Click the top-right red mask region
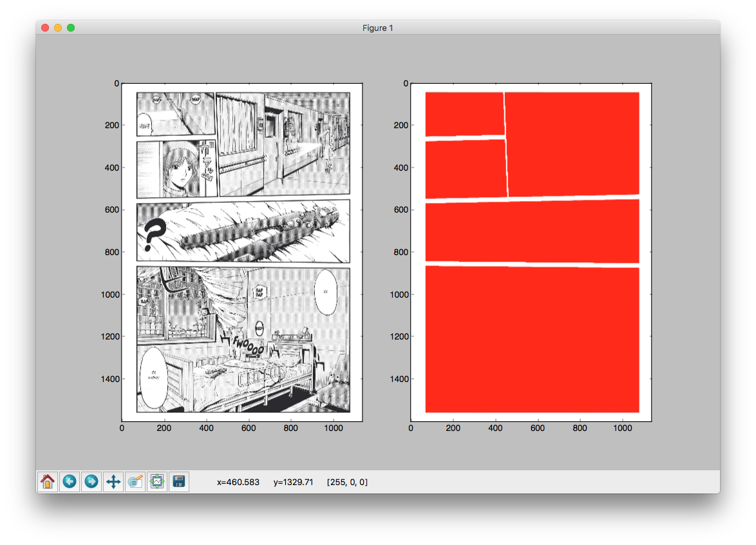The height and width of the screenshot is (545, 756). click(572, 144)
